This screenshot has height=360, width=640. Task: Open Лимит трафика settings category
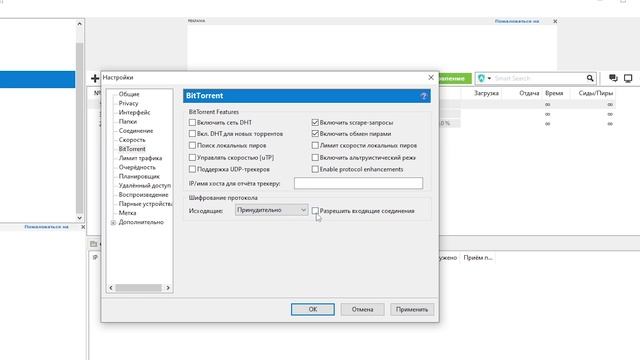click(x=140, y=158)
